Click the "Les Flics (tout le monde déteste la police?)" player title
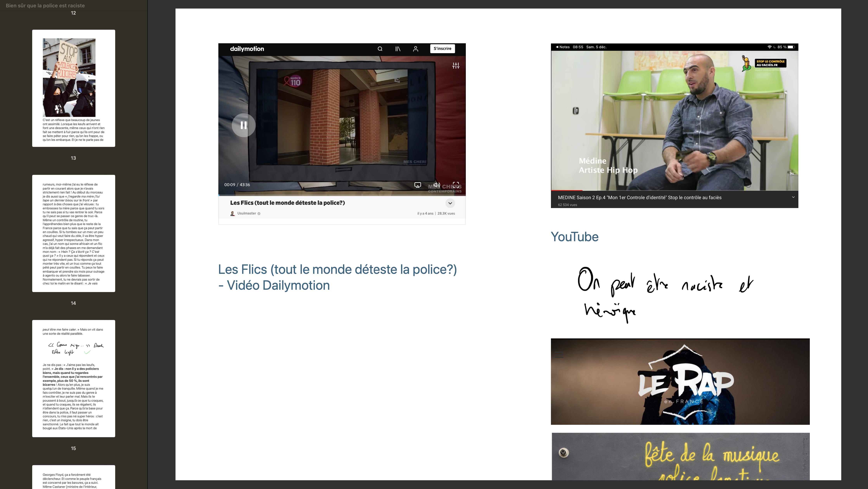Screen dimensions: 868x489 point(287,203)
